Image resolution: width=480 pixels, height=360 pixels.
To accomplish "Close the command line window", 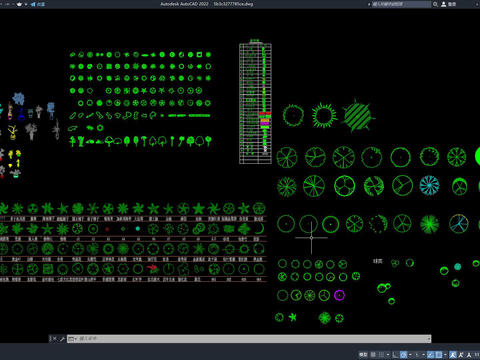I will tap(55, 339).
